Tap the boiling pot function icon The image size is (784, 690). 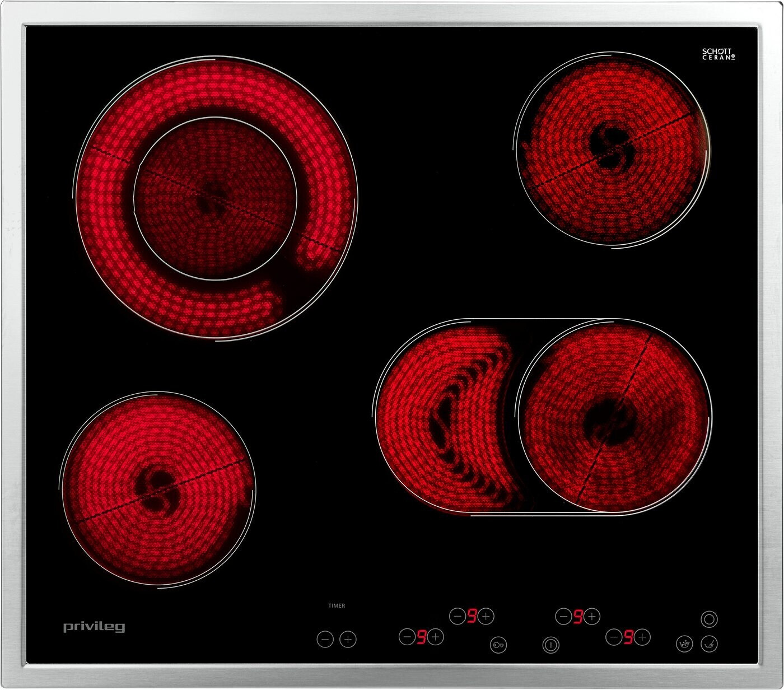[684, 644]
